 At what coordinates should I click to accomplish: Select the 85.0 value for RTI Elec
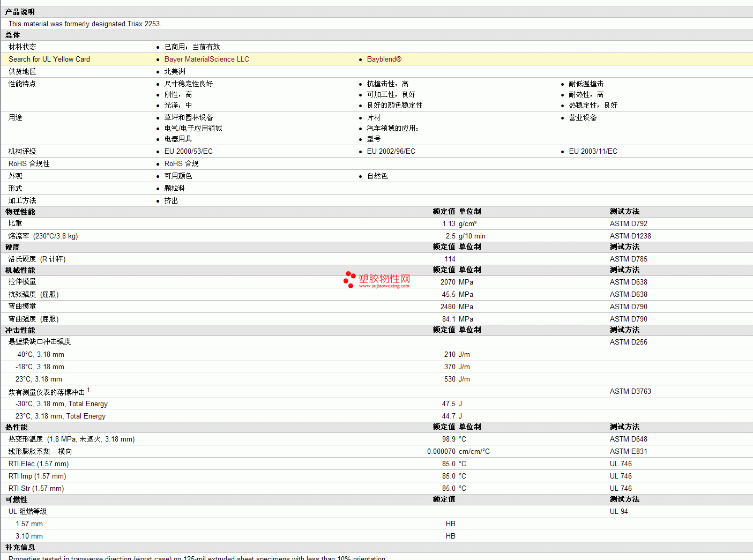(x=449, y=464)
